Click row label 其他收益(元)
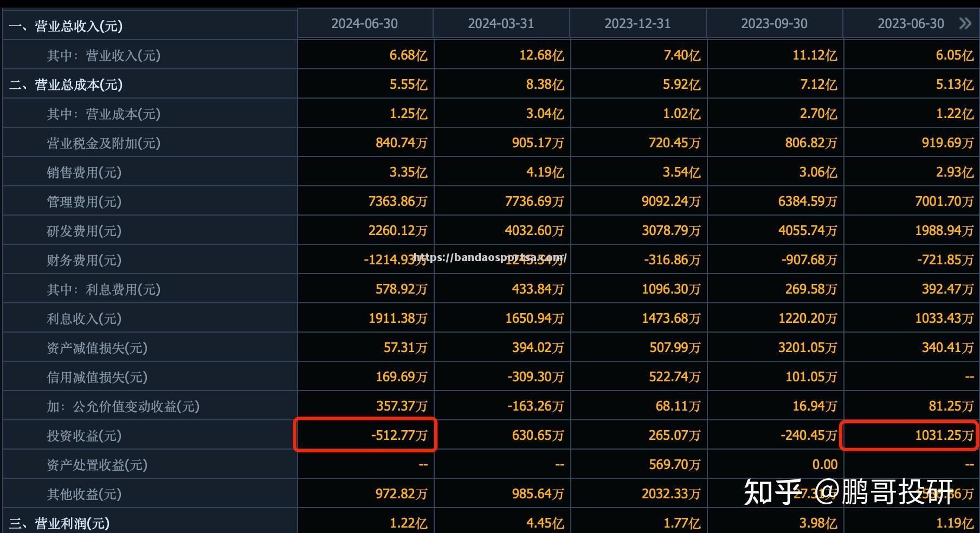Viewport: 980px width, 533px height. click(84, 494)
